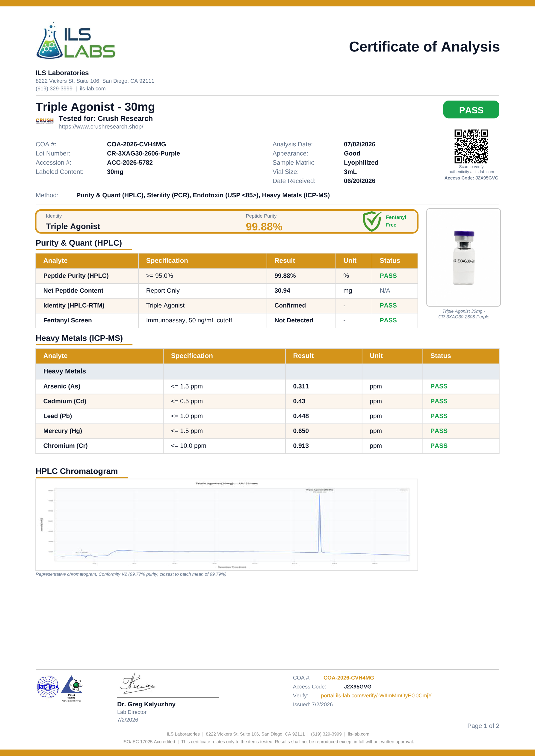
Task: Click the Identity (HPLC-RTM) Confirmed result
Action: point(290,305)
